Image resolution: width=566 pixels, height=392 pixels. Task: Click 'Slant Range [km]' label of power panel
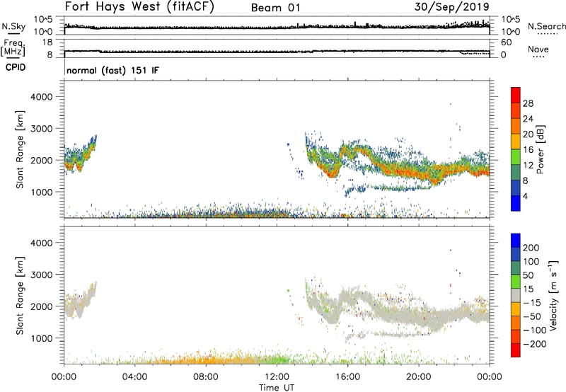[20, 149]
